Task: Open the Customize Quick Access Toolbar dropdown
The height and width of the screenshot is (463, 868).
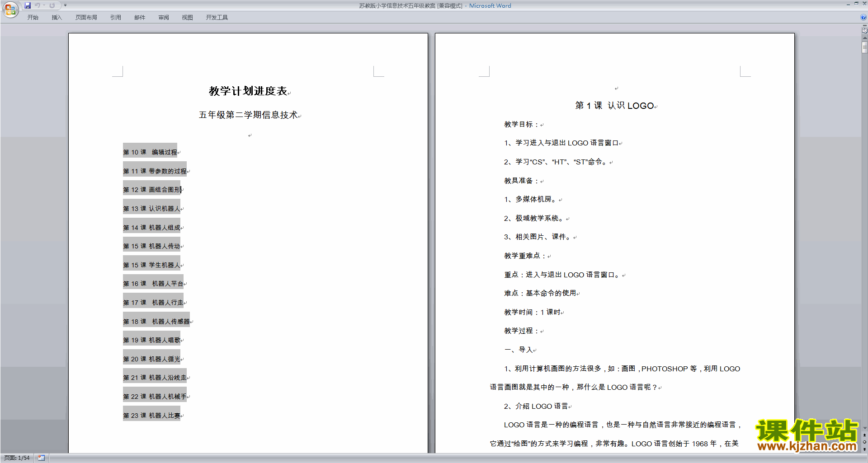Action: point(65,5)
